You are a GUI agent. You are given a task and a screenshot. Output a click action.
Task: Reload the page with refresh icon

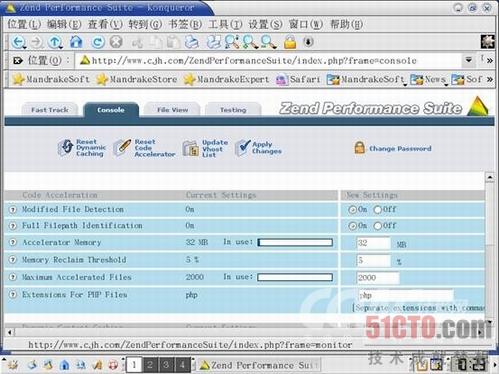[x=98, y=42]
